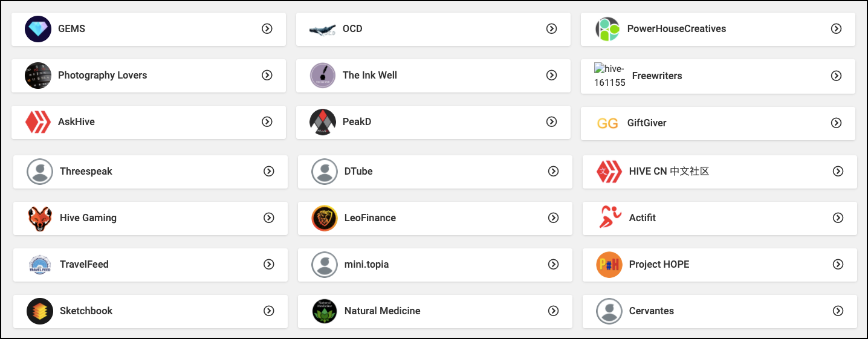
Task: Click the Actifit runner icon
Action: (609, 218)
